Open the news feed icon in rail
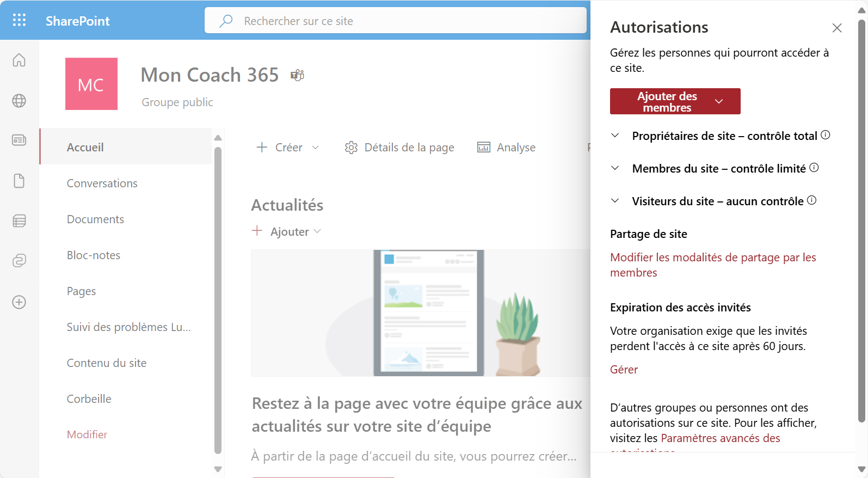 tap(19, 140)
